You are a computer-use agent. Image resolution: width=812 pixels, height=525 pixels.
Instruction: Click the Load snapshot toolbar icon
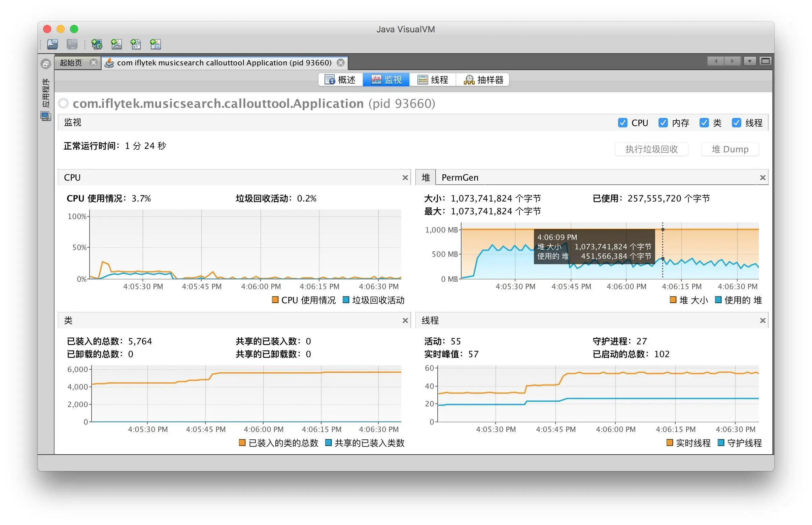coord(53,44)
